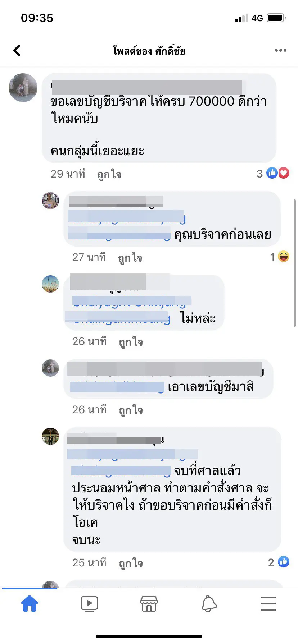Like the reply posted 27 minutes ago
The height and width of the screenshot is (644, 298).
pos(130,258)
